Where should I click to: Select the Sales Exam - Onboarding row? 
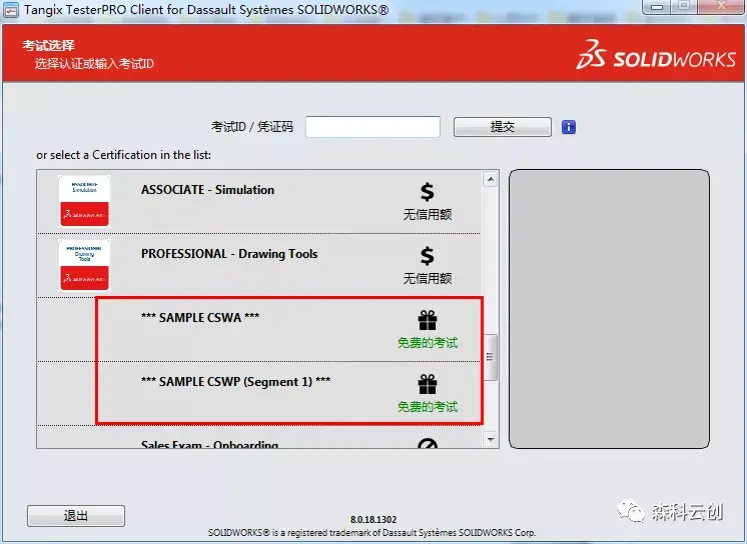coord(260,437)
